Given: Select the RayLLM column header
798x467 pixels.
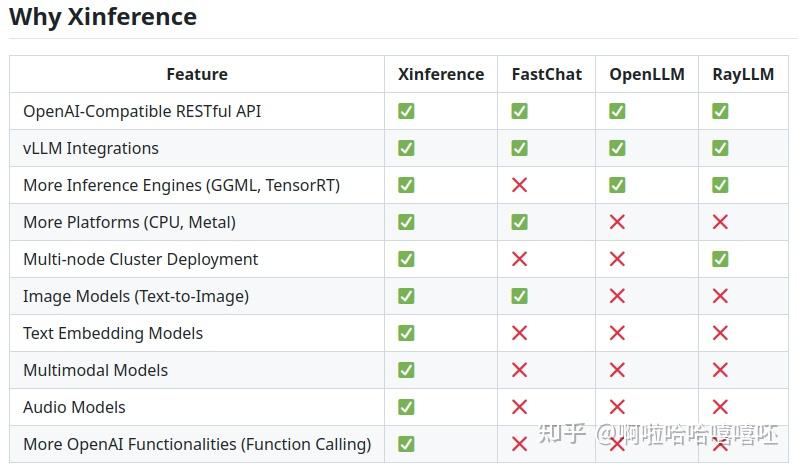Looking at the screenshot, I should pyautogui.click(x=743, y=74).
